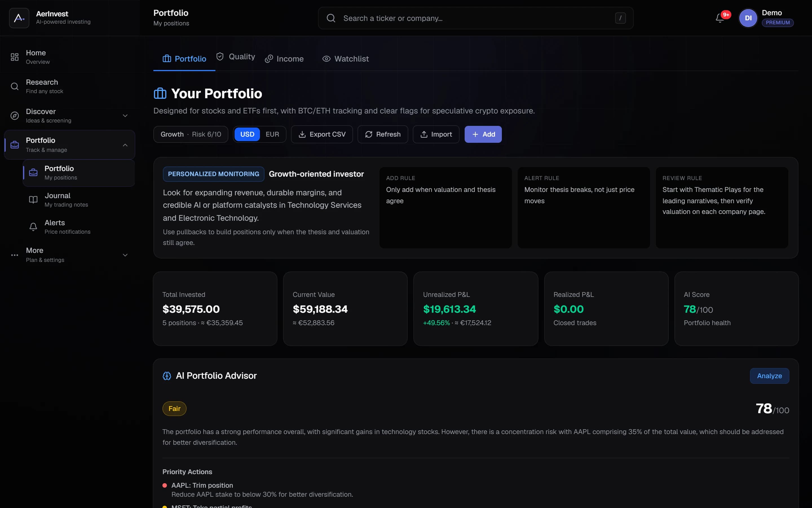
Task: Run the Analyze advisor button
Action: coord(769,376)
